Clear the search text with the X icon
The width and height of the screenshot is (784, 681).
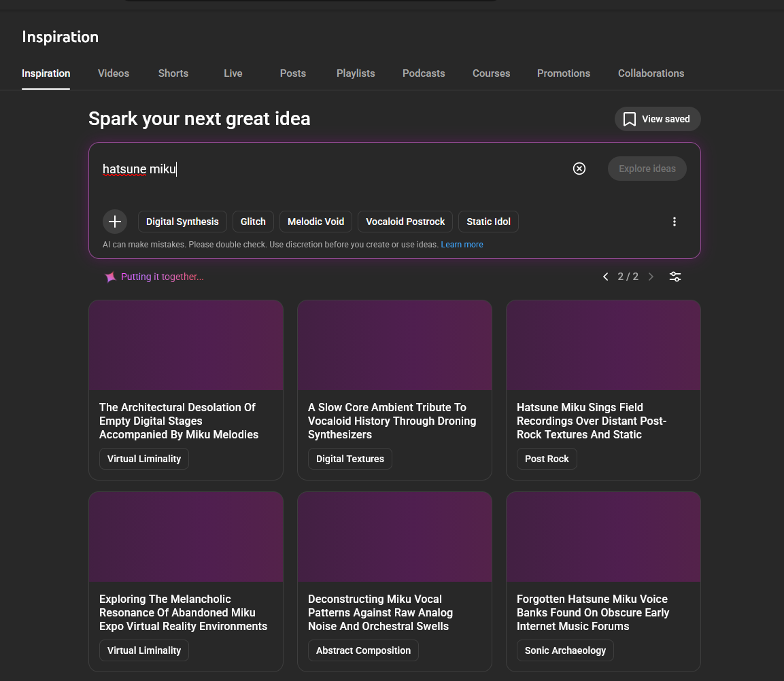(579, 169)
